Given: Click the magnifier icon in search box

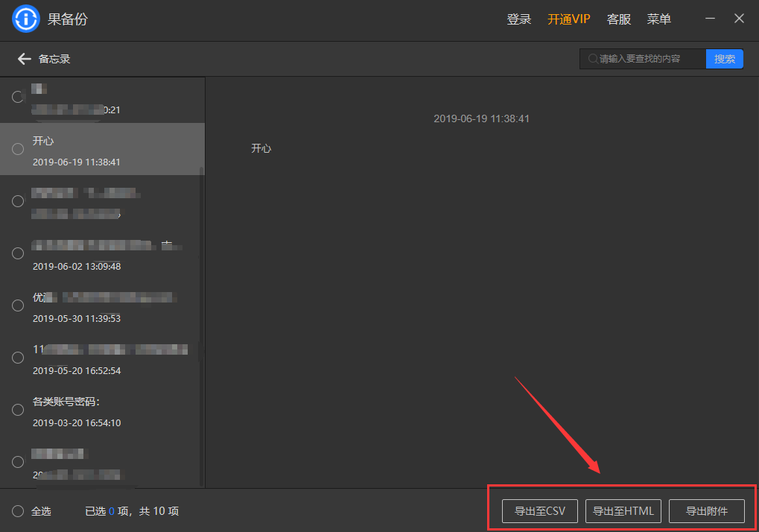Looking at the screenshot, I should (x=592, y=59).
